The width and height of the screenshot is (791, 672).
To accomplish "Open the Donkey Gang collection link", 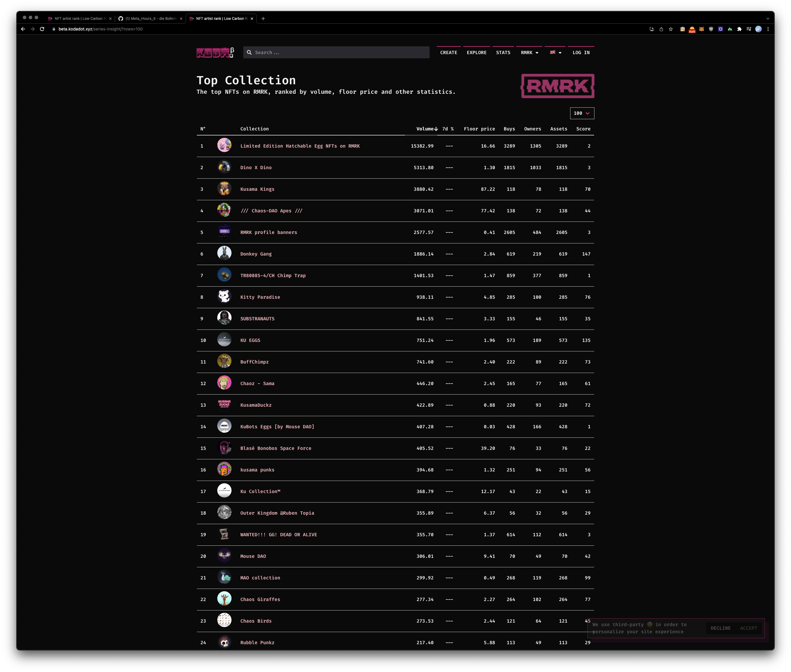I will tap(256, 254).
